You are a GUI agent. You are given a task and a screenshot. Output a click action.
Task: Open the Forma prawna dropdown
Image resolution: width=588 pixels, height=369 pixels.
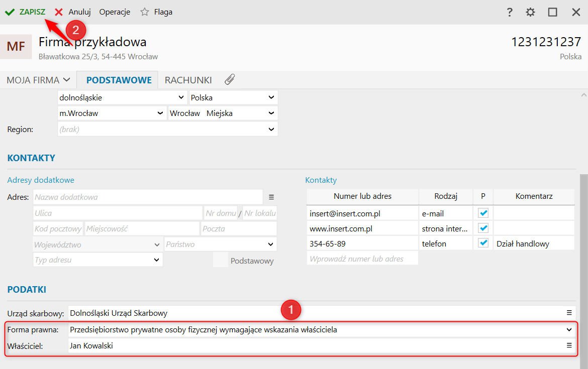click(322, 330)
